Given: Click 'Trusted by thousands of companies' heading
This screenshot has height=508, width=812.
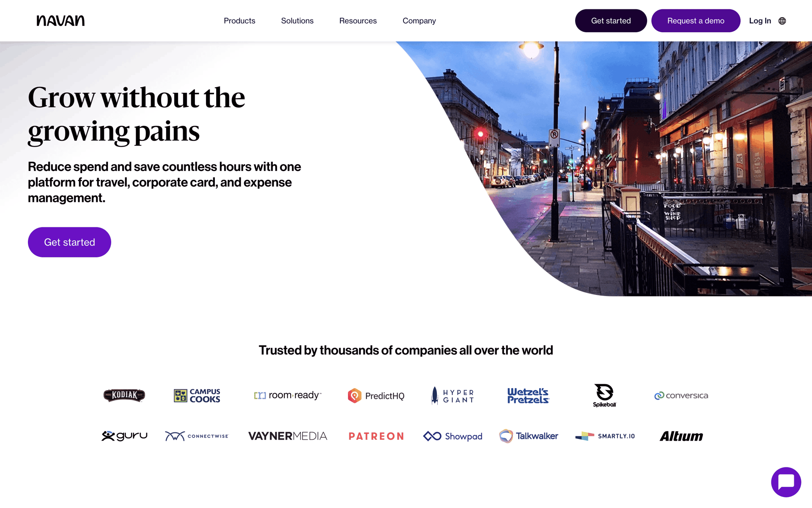Looking at the screenshot, I should coord(406,351).
